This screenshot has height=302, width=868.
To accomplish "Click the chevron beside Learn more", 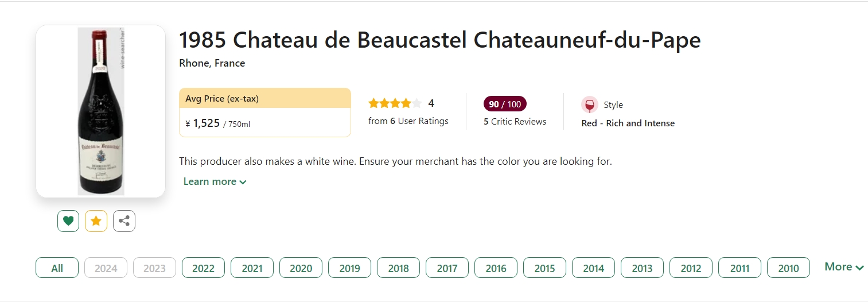I will tap(243, 182).
